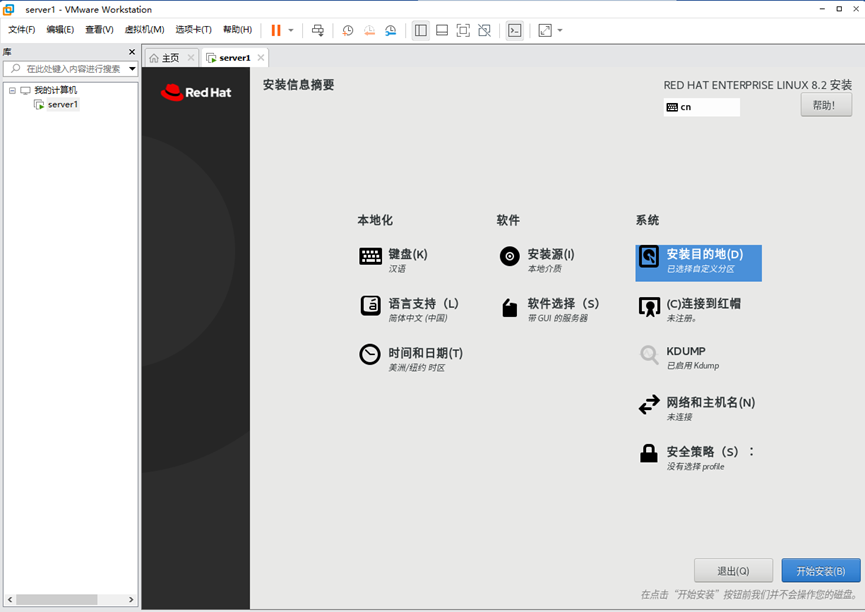Image resolution: width=865 pixels, height=612 pixels.
Task: Open 时间和日期(T) settings
Action: pos(411,359)
